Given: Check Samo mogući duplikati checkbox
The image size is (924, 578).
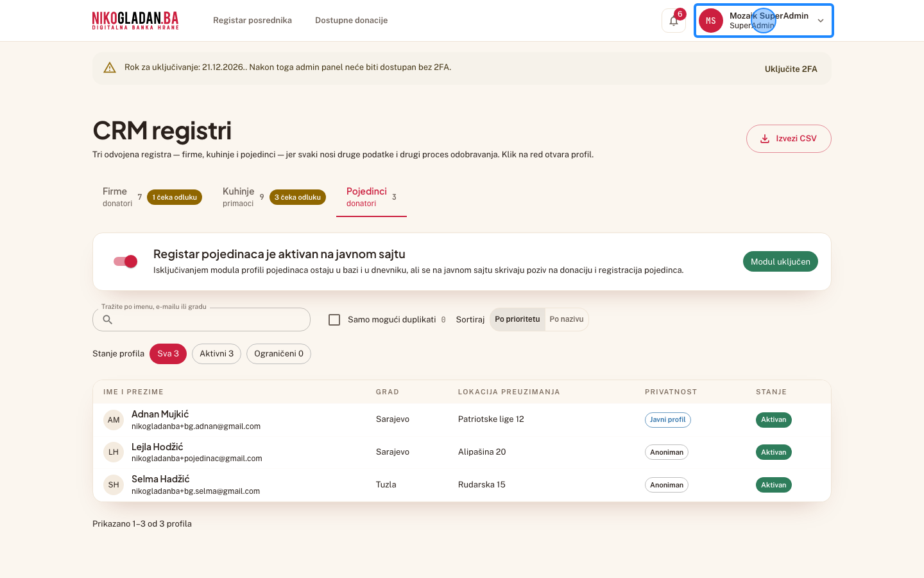Looking at the screenshot, I should click(334, 320).
